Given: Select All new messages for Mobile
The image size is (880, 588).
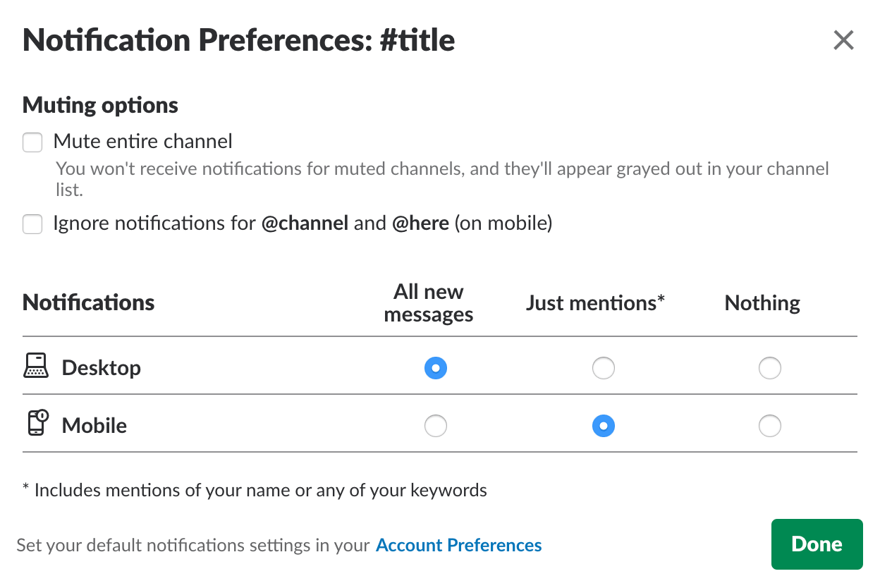Looking at the screenshot, I should (436, 426).
